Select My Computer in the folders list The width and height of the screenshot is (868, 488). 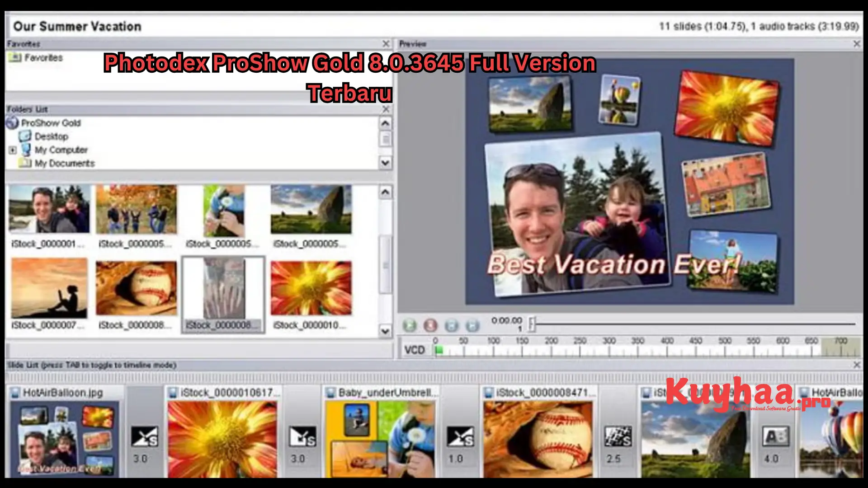pyautogui.click(x=55, y=150)
